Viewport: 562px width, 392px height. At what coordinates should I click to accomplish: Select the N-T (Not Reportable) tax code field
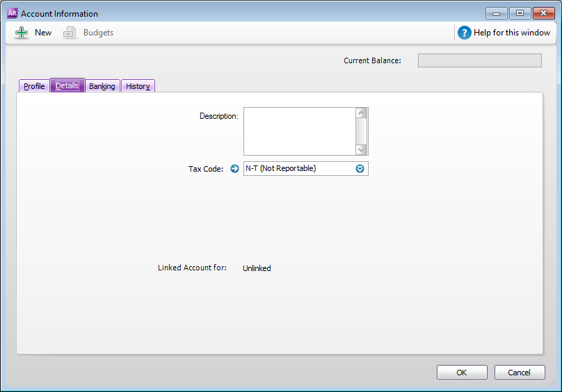point(298,168)
